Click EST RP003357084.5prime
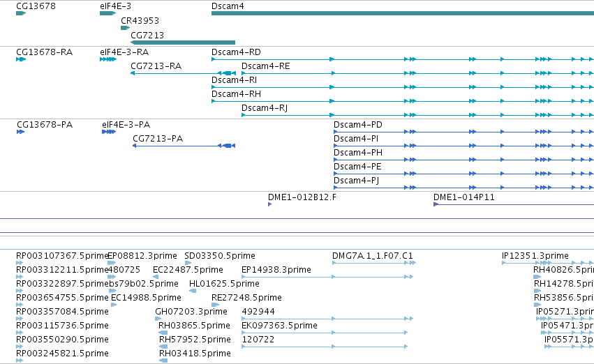 (x=62, y=312)
